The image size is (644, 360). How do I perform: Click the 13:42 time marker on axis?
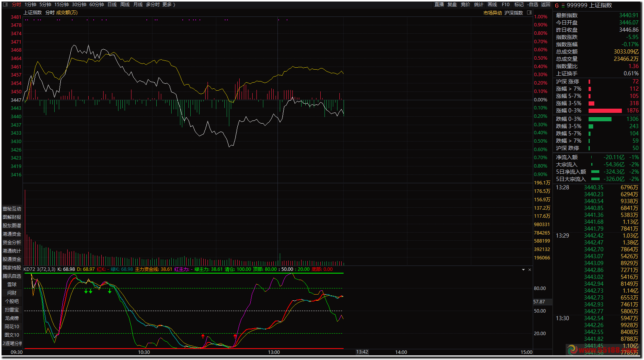tap(362, 352)
